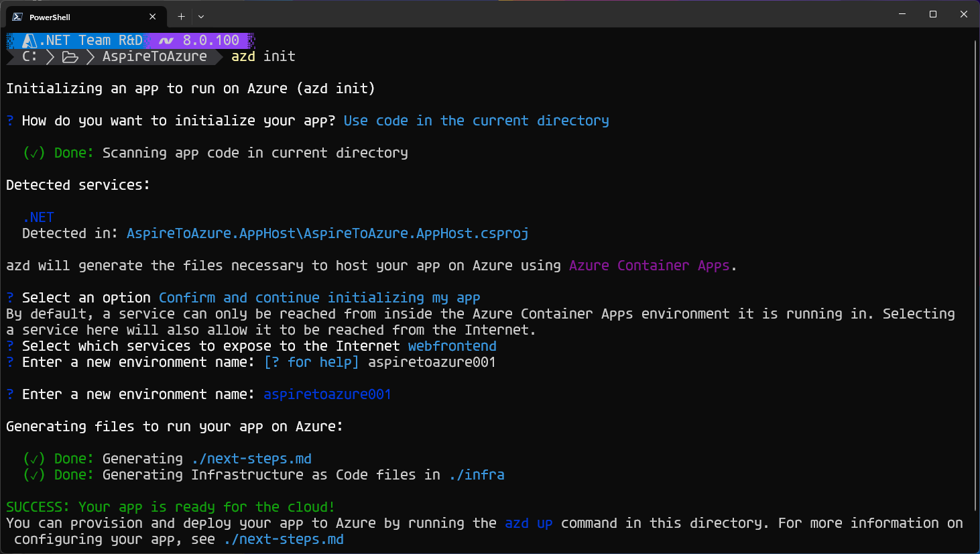Click 'Initializing an app to run on Azure'
The image size is (980, 554).
(147, 89)
